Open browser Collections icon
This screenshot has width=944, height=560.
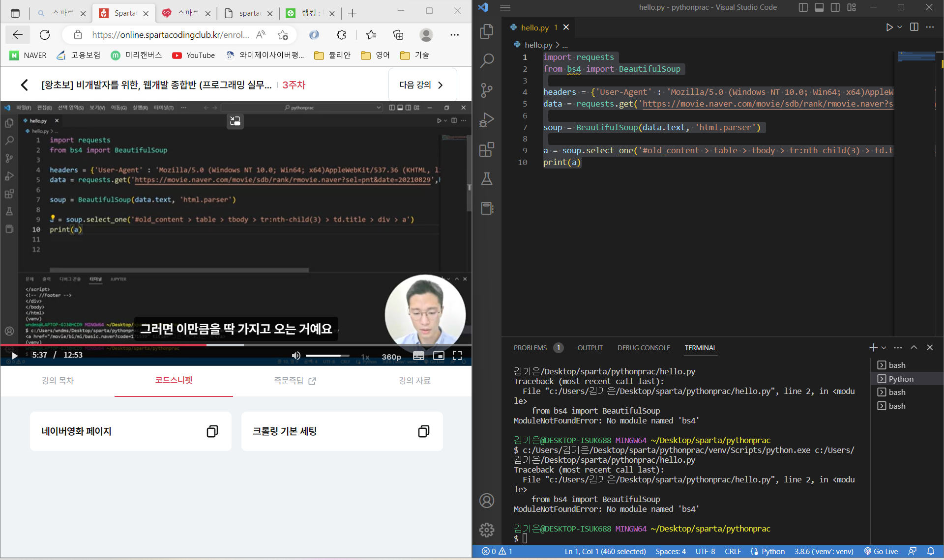click(x=398, y=34)
